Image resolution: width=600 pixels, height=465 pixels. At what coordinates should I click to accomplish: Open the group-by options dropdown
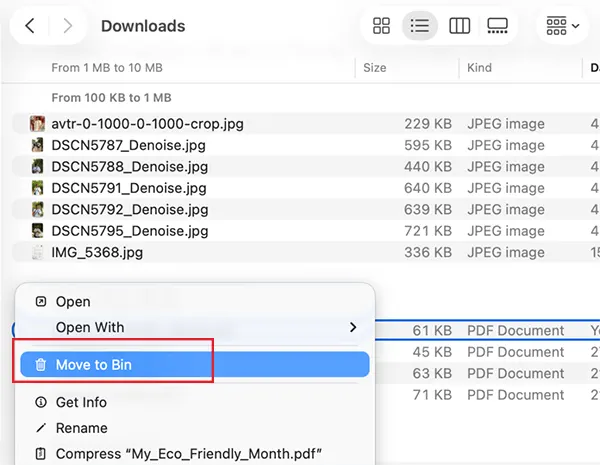562,26
